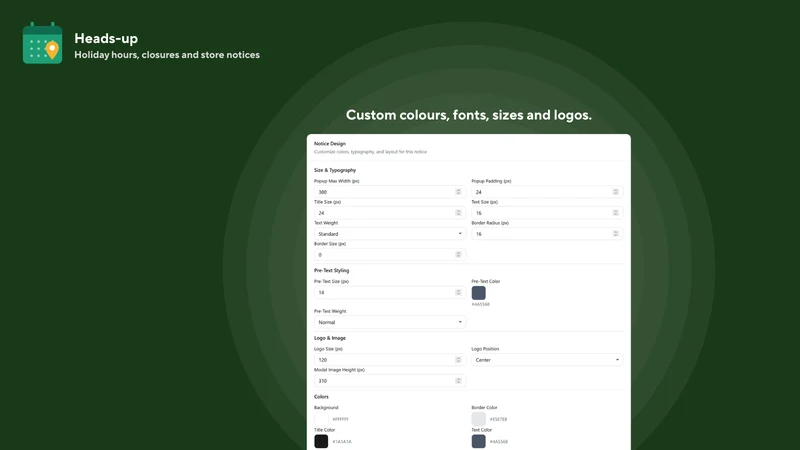Screen dimensions: 800x450
Task: Open the Pre-Text Color swatch
Action: [x=479, y=293]
